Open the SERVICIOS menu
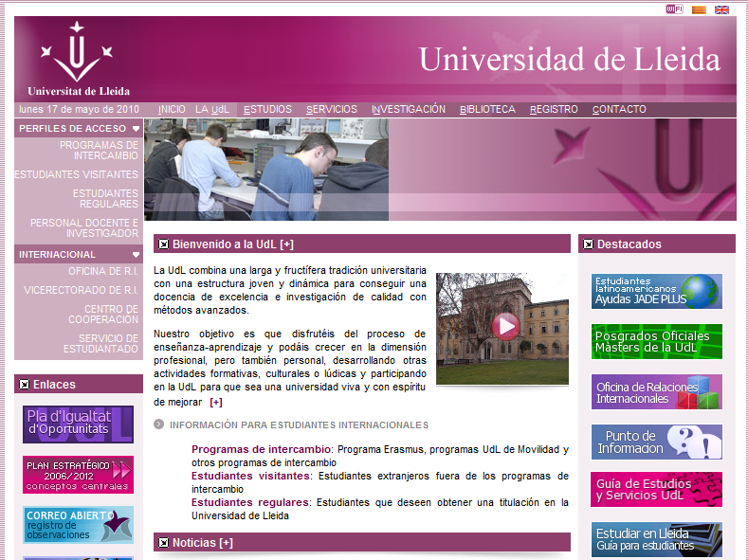 (x=332, y=109)
